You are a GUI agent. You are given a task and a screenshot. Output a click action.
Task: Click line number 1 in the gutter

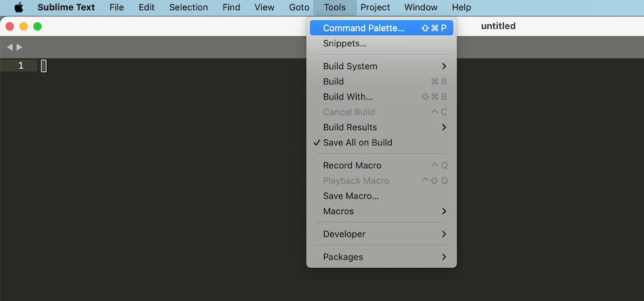(20, 66)
